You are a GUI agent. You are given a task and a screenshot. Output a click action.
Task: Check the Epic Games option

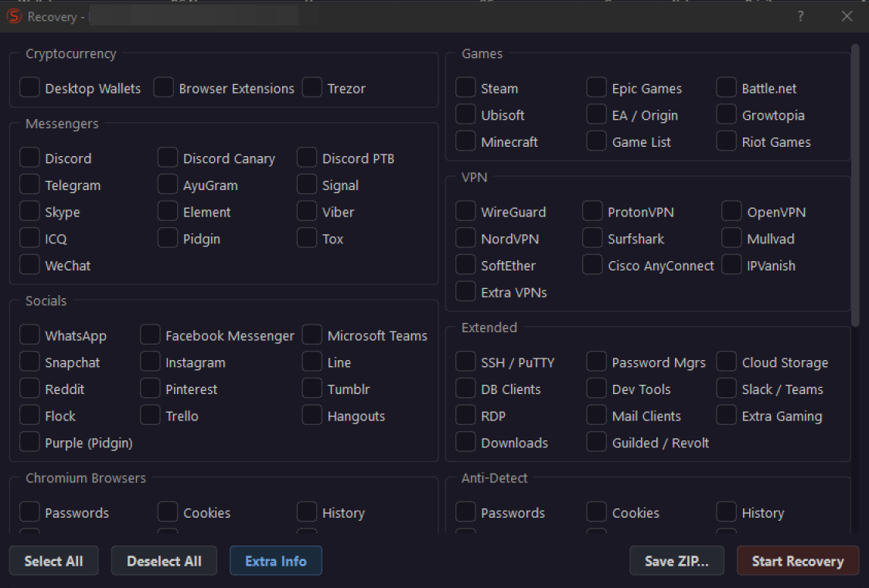(596, 87)
